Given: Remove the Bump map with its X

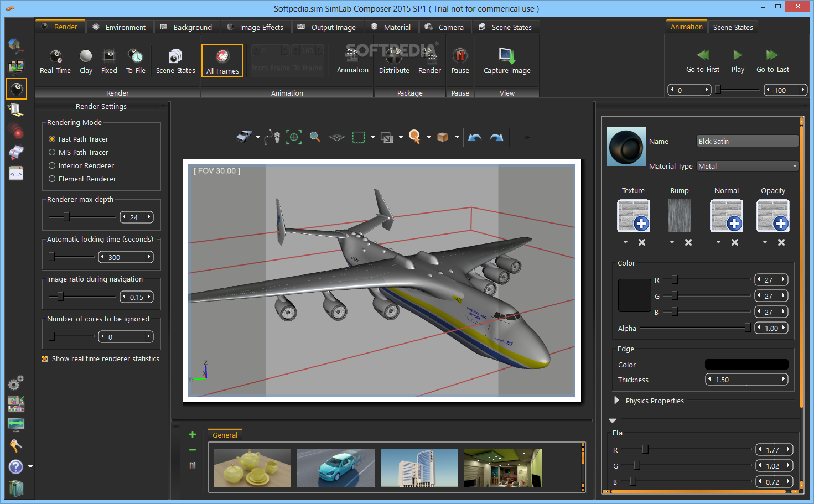Looking at the screenshot, I should pyautogui.click(x=688, y=242).
